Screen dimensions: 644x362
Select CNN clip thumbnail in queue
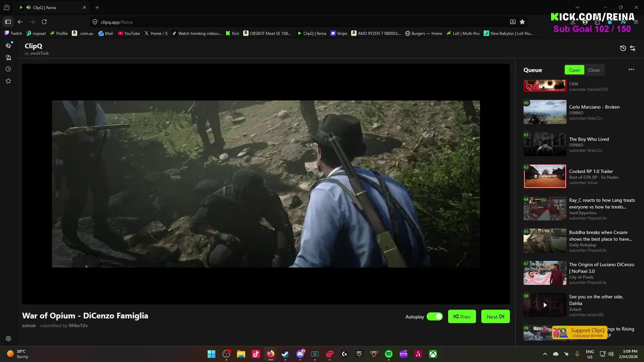click(x=545, y=86)
